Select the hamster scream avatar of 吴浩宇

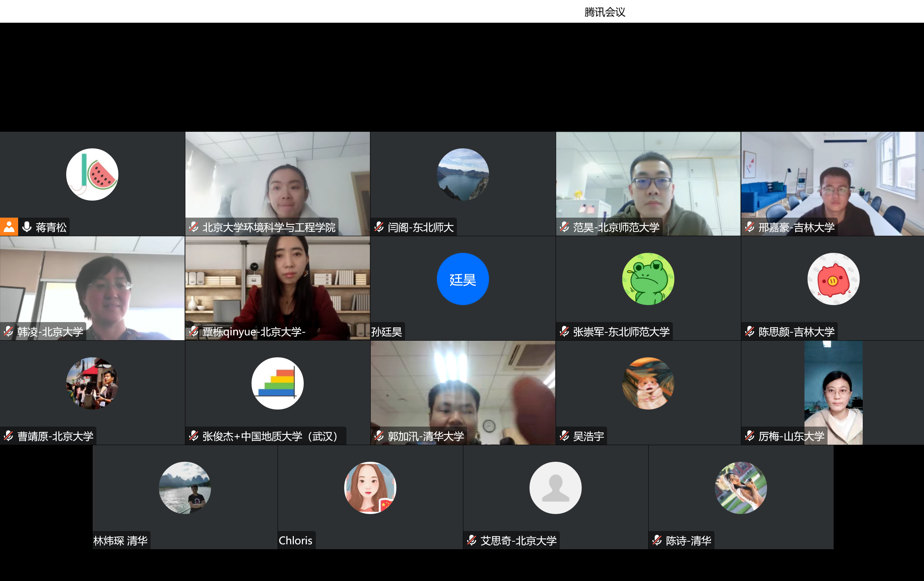(x=648, y=383)
